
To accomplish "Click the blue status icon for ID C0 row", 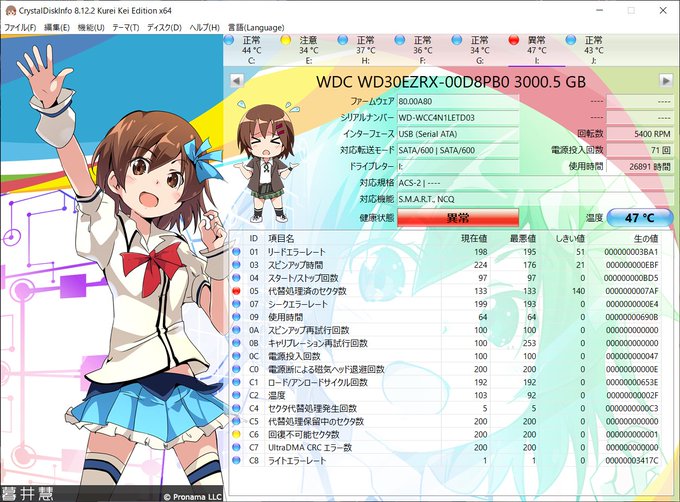I will [236, 369].
